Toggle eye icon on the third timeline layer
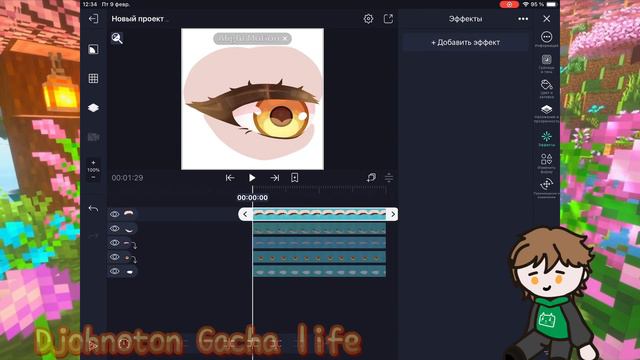The width and height of the screenshot is (640, 360). point(115,242)
